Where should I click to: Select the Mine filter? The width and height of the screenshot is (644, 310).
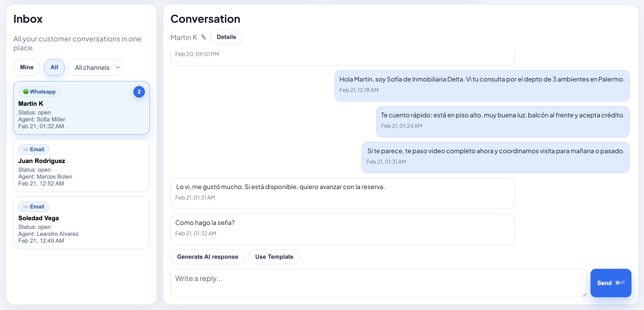(x=27, y=67)
